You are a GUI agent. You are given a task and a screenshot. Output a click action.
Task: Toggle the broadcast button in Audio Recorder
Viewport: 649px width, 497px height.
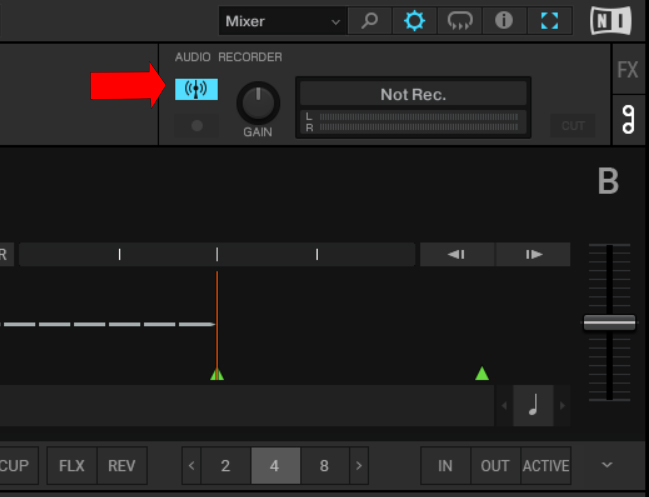pos(196,89)
